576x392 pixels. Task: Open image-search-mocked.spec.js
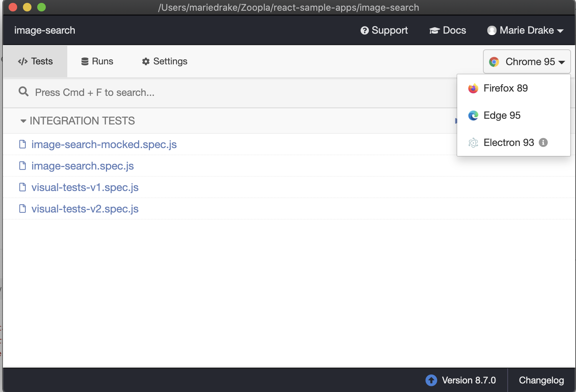click(104, 144)
